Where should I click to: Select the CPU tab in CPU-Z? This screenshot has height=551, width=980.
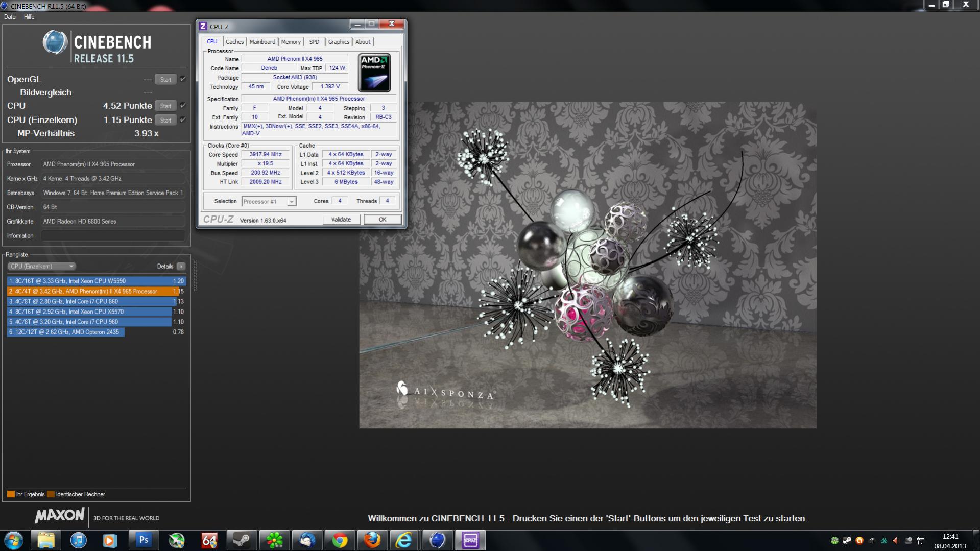tap(212, 41)
